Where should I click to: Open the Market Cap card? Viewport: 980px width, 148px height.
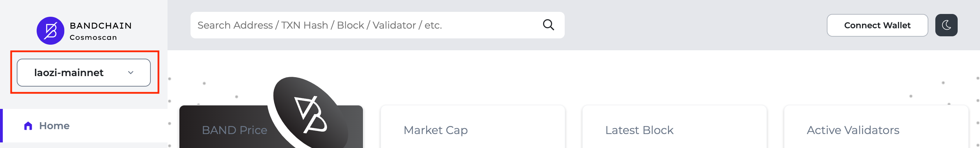tap(473, 127)
